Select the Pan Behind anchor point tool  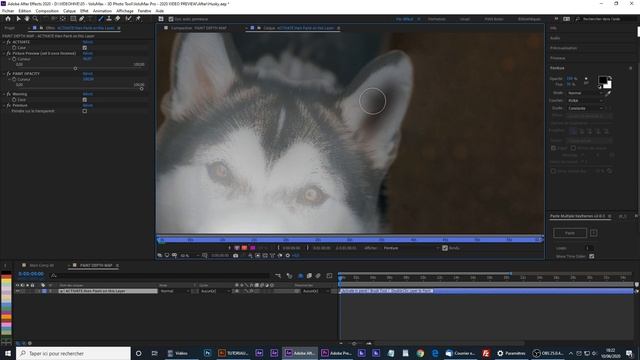63,19
